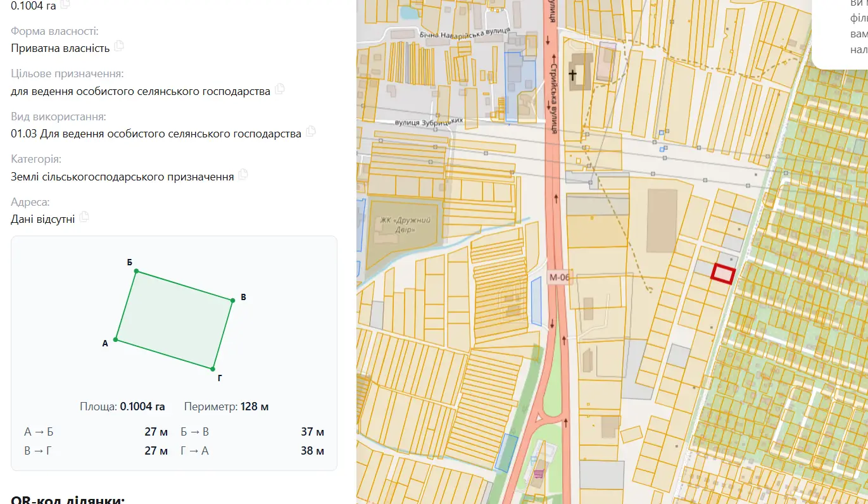Screen dimensions: 868x504
Task: Select the red highlighted parcel on map
Action: (723, 274)
